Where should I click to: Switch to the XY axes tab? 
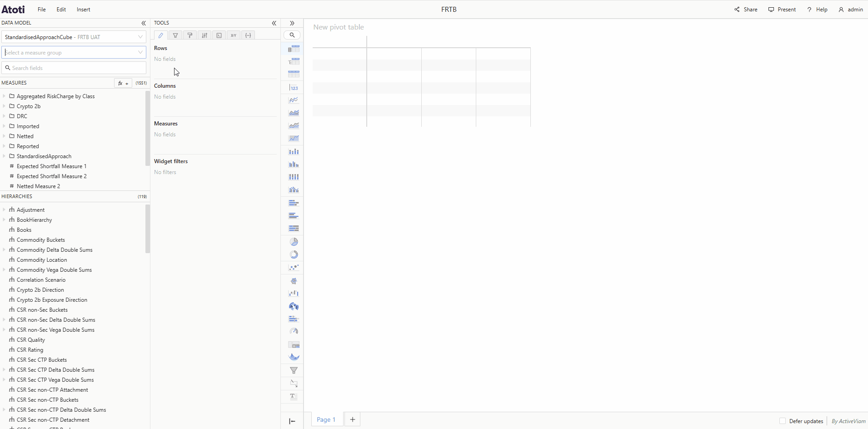[234, 35]
